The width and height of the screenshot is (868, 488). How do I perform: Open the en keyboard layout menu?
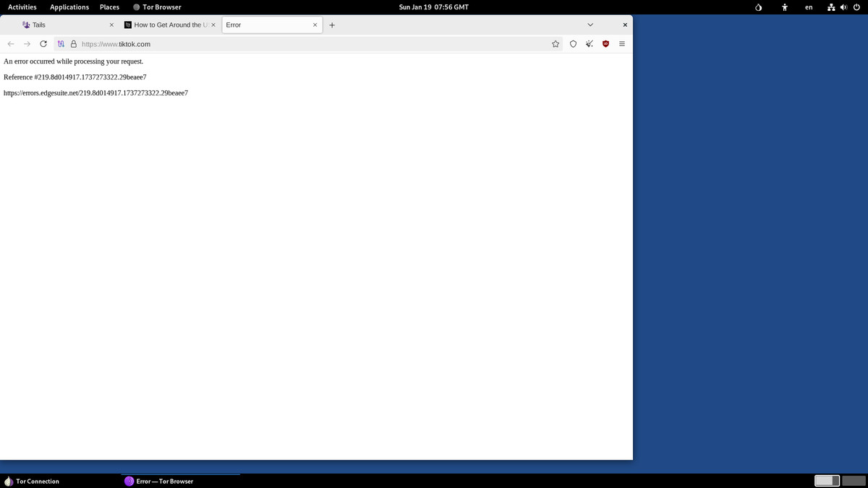coord(809,7)
